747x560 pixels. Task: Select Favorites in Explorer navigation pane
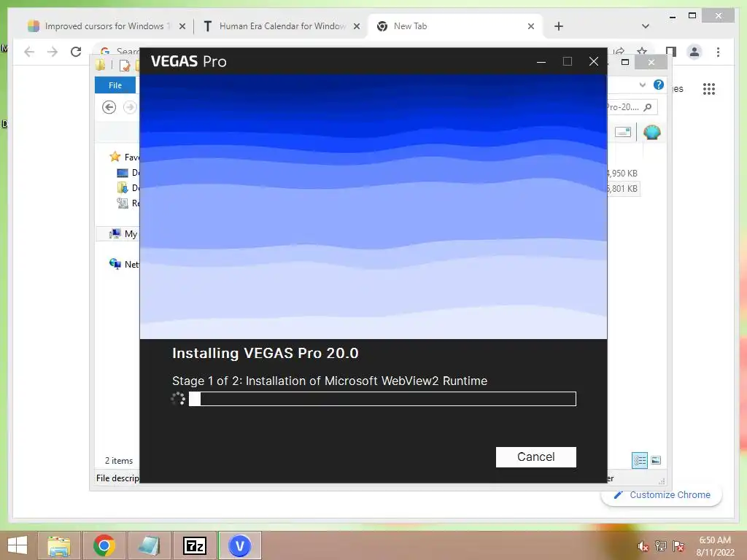(x=124, y=157)
